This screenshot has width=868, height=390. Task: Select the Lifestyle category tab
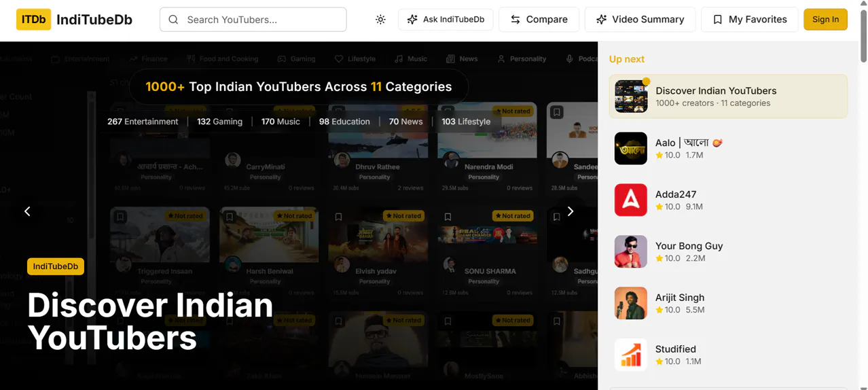point(355,59)
